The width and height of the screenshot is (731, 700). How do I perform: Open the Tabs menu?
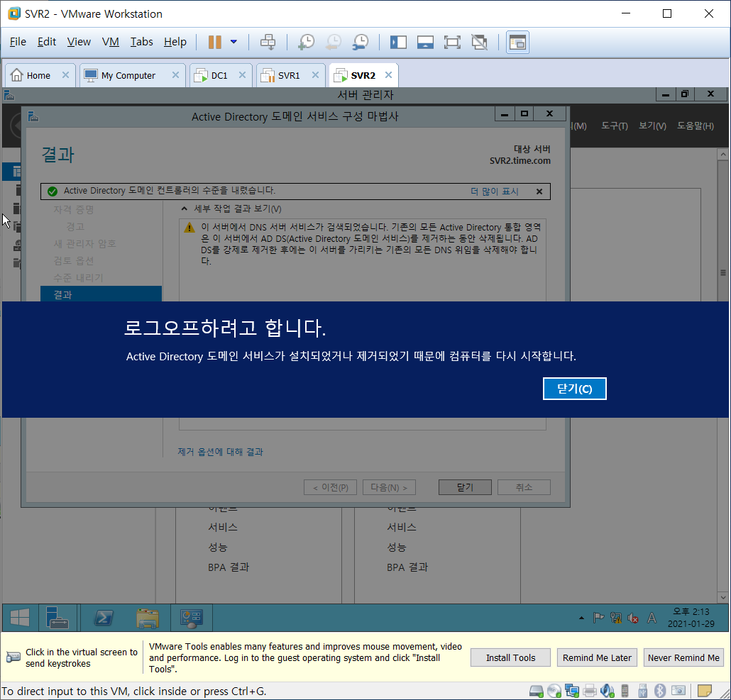[141, 42]
